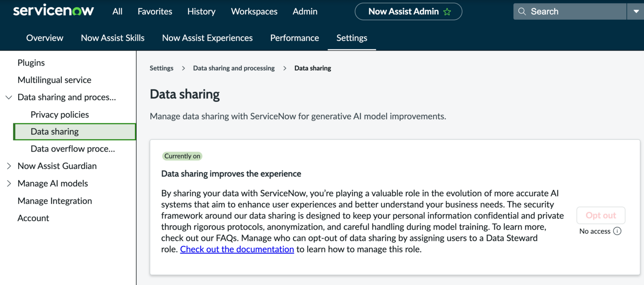Viewport: 644px width, 285px height.
Task: Select the Settings tab
Action: [x=352, y=38]
